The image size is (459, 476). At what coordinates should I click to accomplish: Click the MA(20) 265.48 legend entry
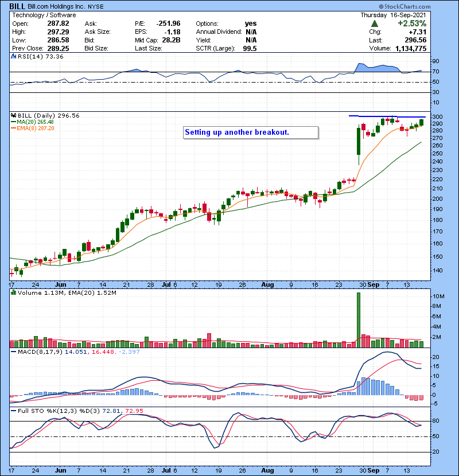(33, 122)
